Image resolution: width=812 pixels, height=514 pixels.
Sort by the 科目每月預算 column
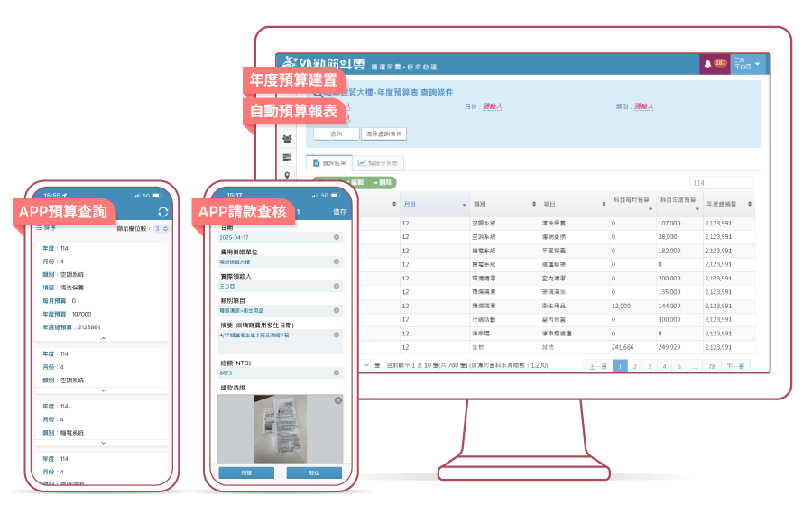tap(632, 204)
